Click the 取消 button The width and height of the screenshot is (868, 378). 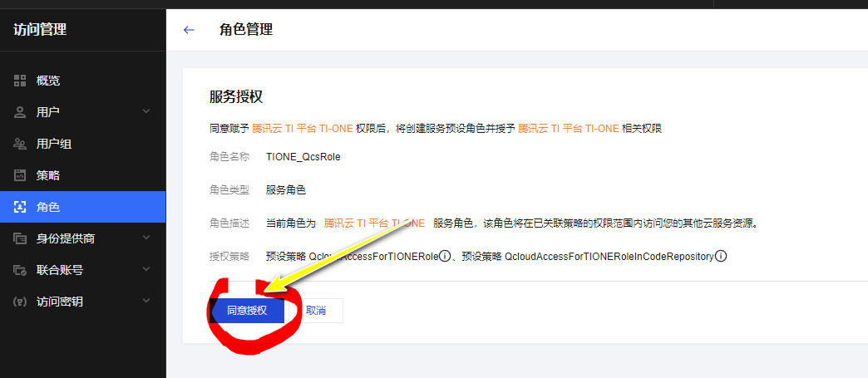tap(316, 311)
